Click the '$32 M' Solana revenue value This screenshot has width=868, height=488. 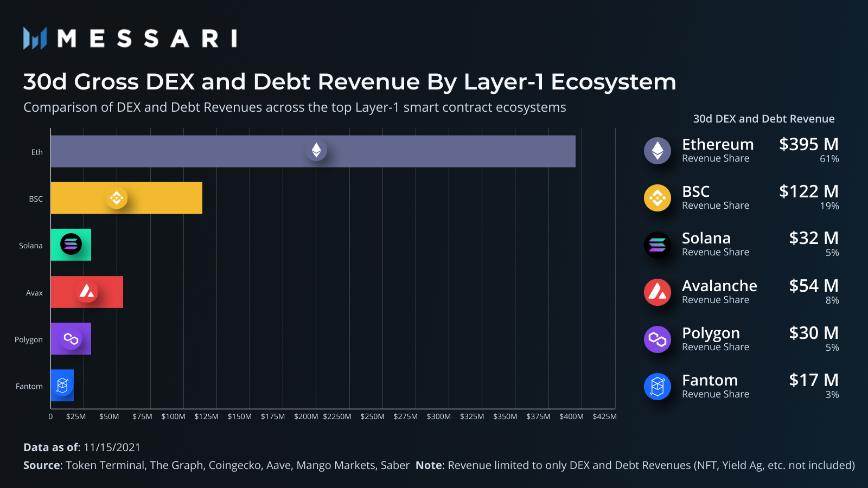coord(814,238)
